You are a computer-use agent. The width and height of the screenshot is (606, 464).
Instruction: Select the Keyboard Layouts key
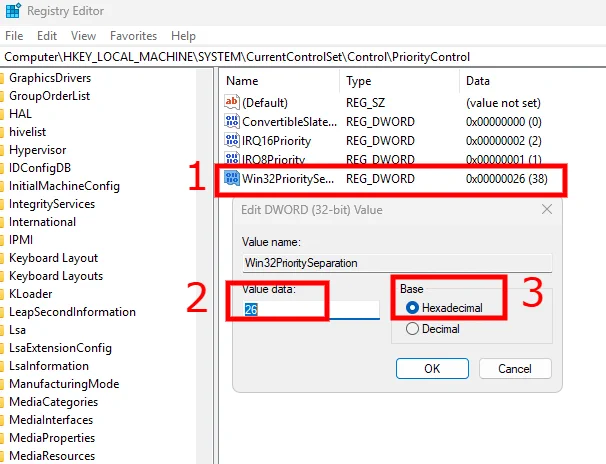coord(56,276)
